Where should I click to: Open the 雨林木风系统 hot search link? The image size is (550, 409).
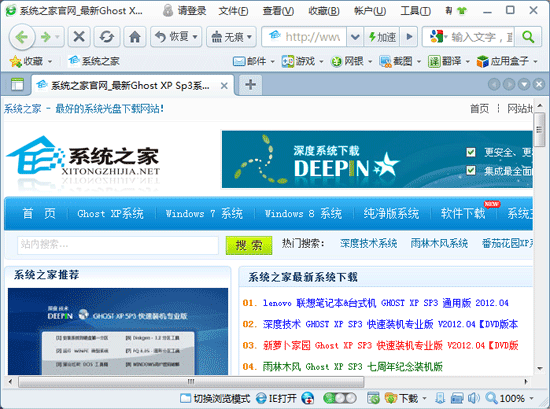439,243
